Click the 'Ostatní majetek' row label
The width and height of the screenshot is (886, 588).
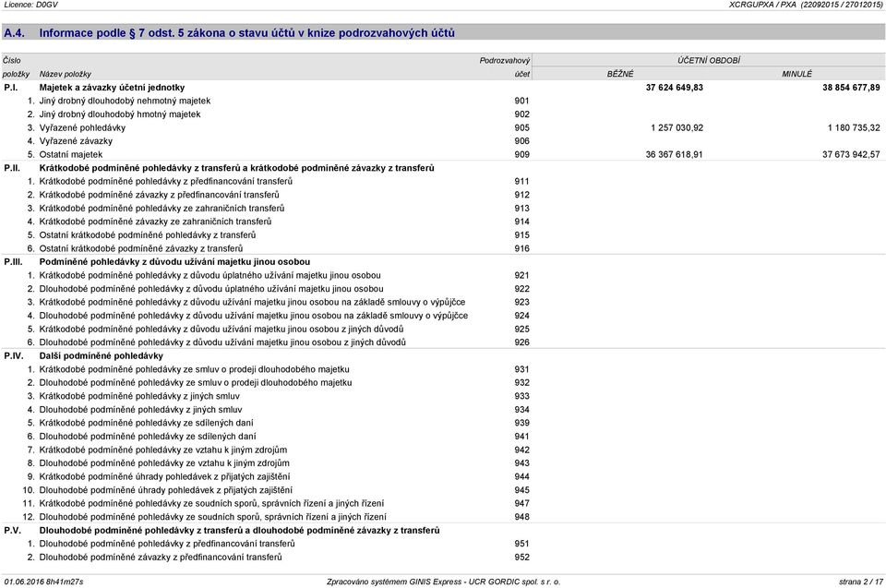pos(71,154)
